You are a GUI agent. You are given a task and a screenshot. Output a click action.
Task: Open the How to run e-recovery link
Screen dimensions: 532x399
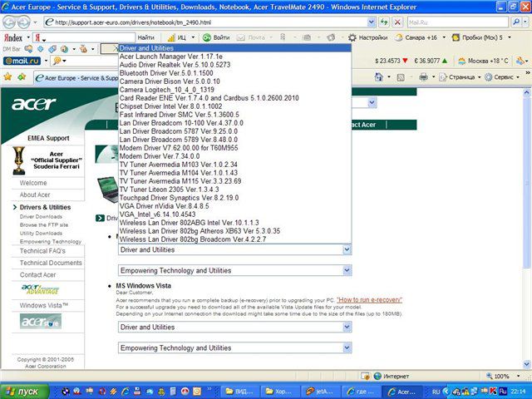(369, 300)
